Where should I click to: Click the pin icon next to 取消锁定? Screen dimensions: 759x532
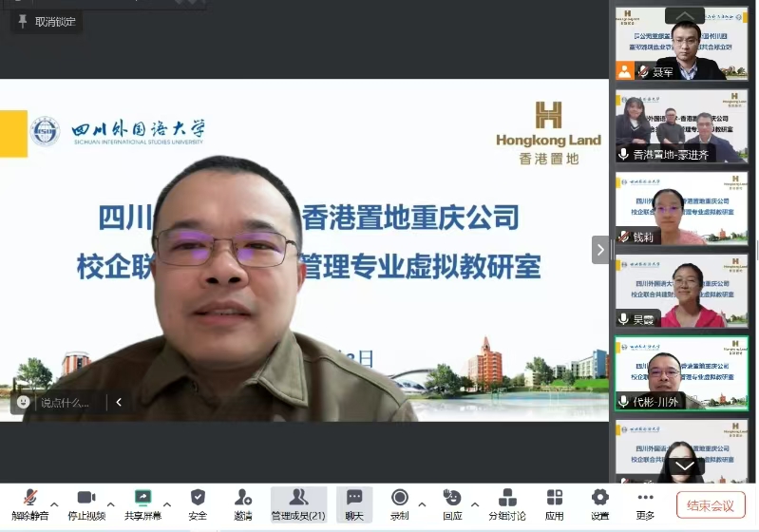tap(22, 21)
